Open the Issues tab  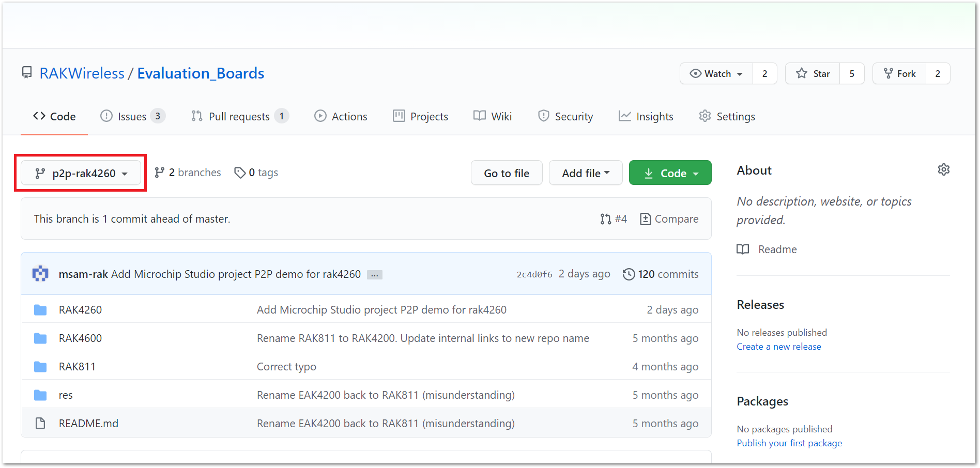point(132,116)
